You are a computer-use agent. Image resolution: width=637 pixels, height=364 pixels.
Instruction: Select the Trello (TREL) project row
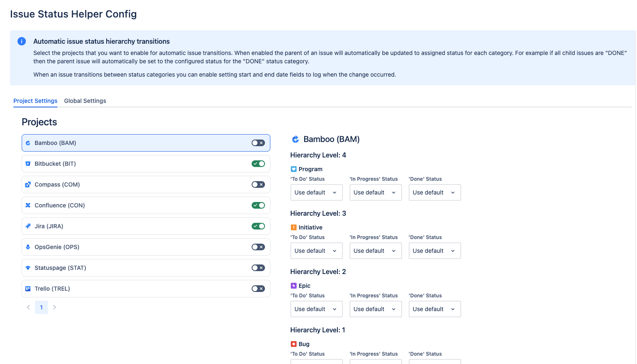coord(146,289)
